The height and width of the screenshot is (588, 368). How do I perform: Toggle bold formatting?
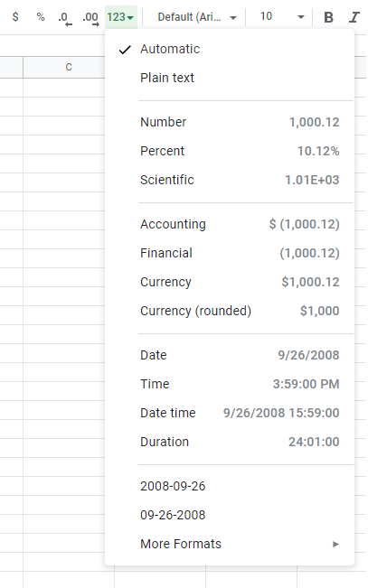(x=328, y=17)
